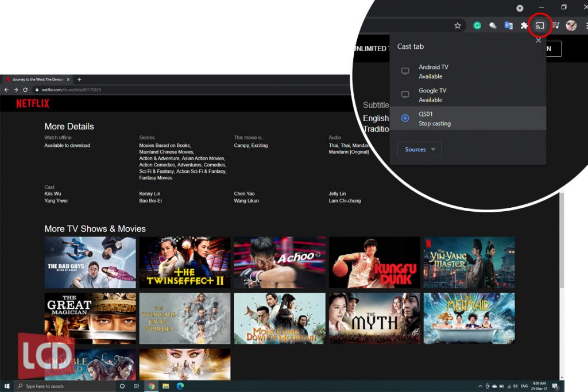588x392 pixels.
Task: Bookmark this page with the star icon
Action: click(x=458, y=25)
